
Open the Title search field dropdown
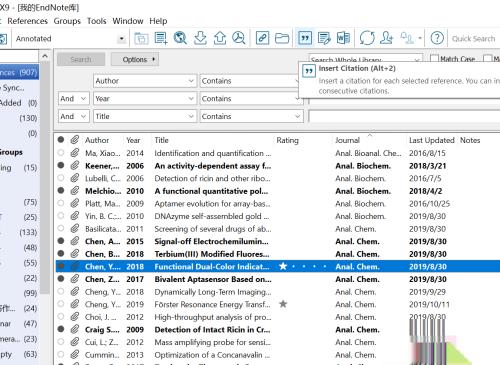(191, 116)
